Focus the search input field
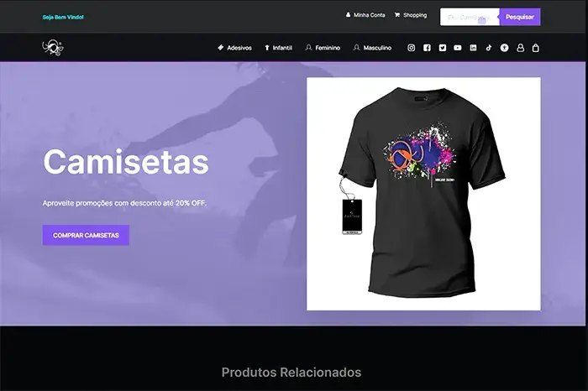The height and width of the screenshot is (391, 588). 470,17
